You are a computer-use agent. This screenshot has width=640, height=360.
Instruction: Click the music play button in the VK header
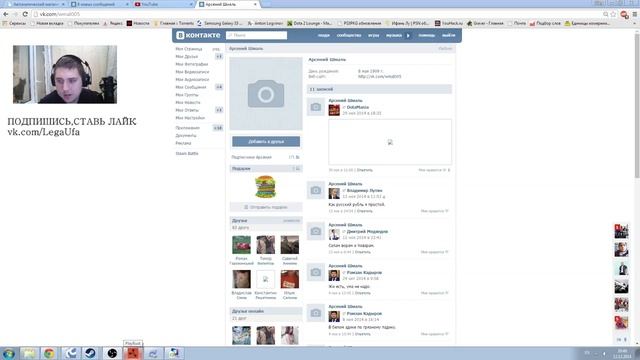408,36
